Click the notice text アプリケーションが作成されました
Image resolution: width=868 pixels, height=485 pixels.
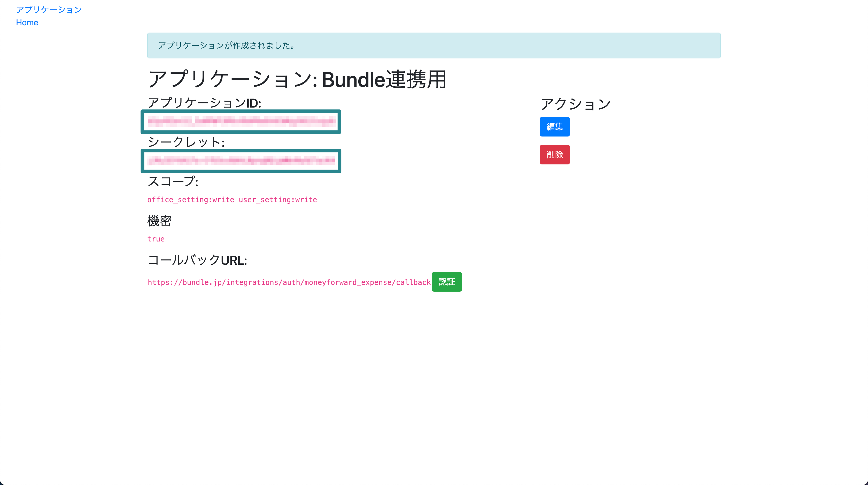click(227, 46)
